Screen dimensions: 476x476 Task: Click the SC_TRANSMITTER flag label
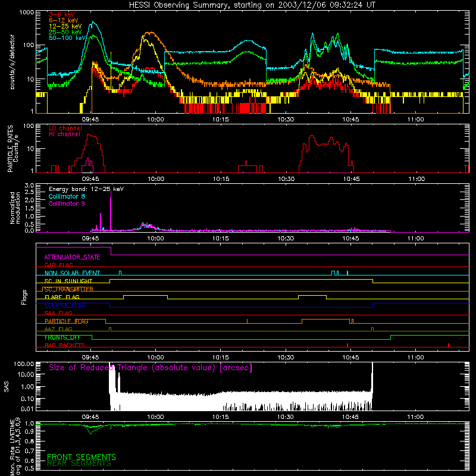[68, 289]
